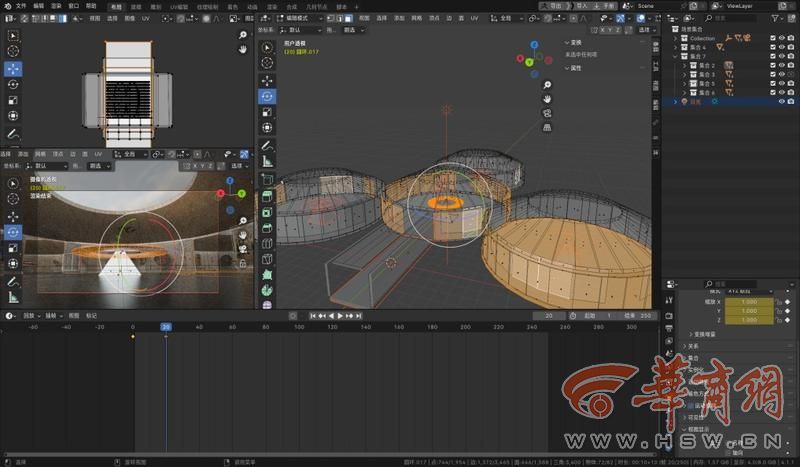Uncheck the Collection exclude checkbox in outliner
This screenshot has width=800, height=467.
point(774,38)
